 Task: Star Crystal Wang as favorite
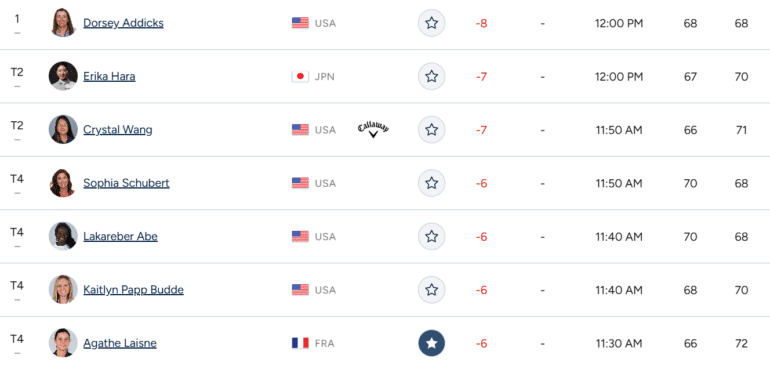coord(431,130)
